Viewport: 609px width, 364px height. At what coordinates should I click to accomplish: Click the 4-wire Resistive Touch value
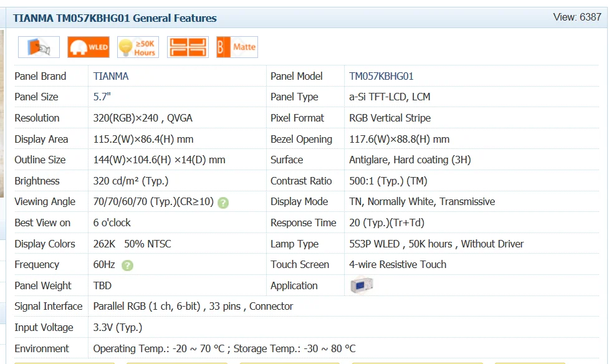(x=397, y=264)
